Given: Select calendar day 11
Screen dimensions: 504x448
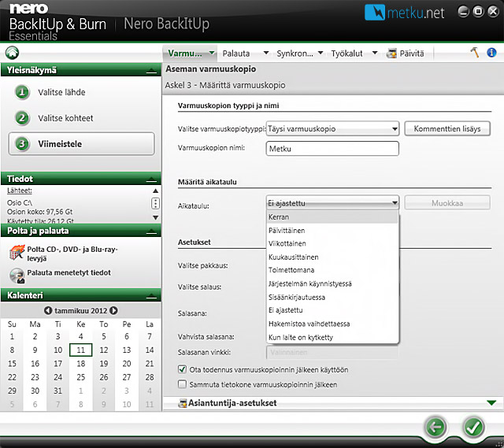Looking at the screenshot, I should pyautogui.click(x=80, y=350).
